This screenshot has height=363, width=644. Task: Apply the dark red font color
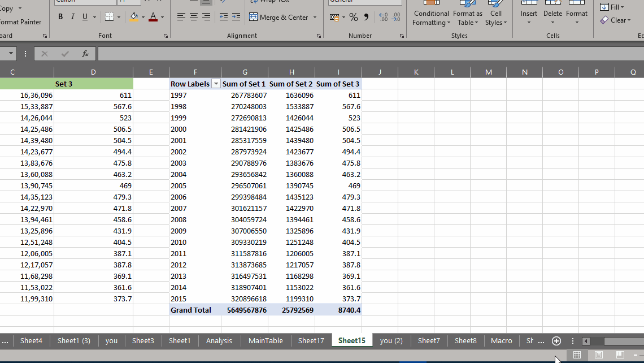(x=153, y=17)
